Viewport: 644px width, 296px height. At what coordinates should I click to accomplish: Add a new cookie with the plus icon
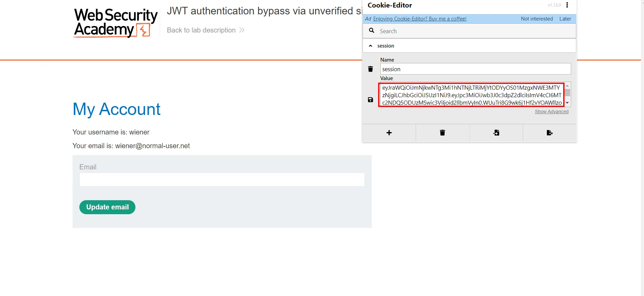[389, 133]
